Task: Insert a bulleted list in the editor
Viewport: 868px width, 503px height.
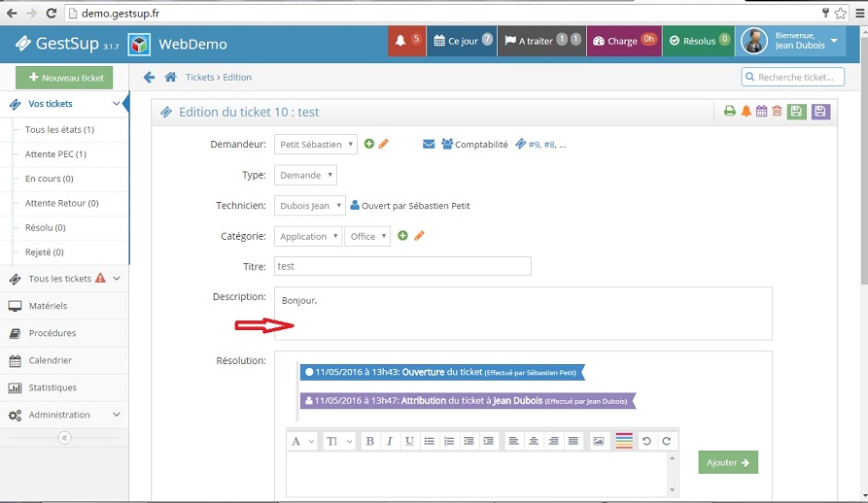Action: click(429, 441)
